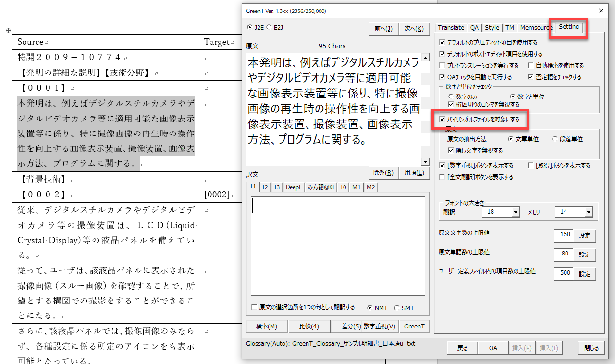The image size is (615, 364).
Task: Select 段落単位 extraction method
Action: pyautogui.click(x=555, y=139)
